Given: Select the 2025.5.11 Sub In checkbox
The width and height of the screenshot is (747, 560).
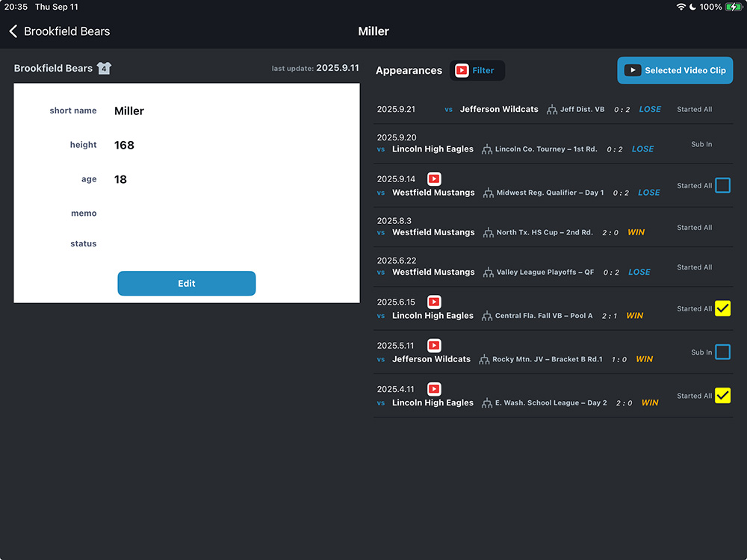Looking at the screenshot, I should click(722, 352).
